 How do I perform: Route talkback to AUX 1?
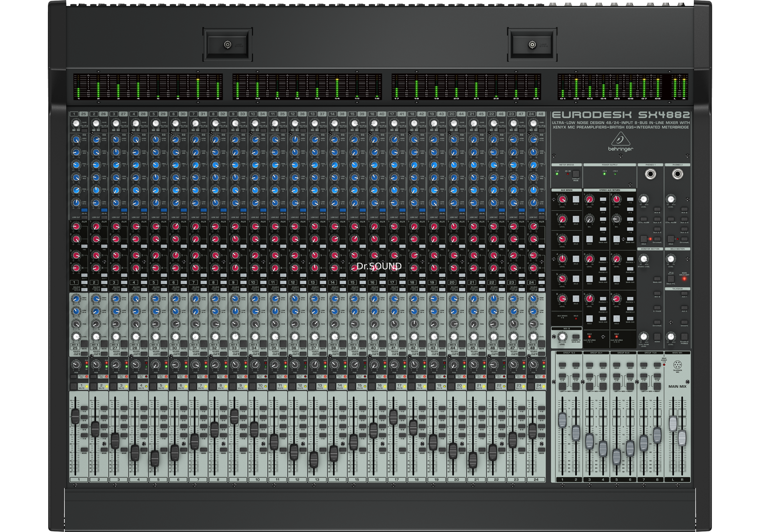(x=684, y=293)
